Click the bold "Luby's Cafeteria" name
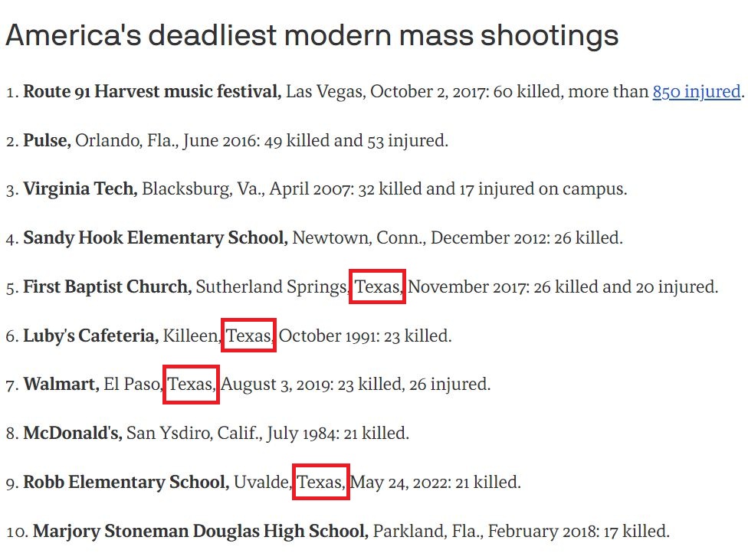Viewport: 748px width, 560px height. 91,336
